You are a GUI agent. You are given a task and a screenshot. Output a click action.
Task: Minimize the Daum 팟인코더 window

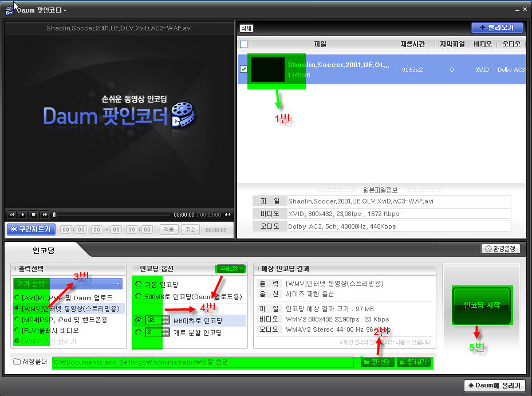coord(517,10)
